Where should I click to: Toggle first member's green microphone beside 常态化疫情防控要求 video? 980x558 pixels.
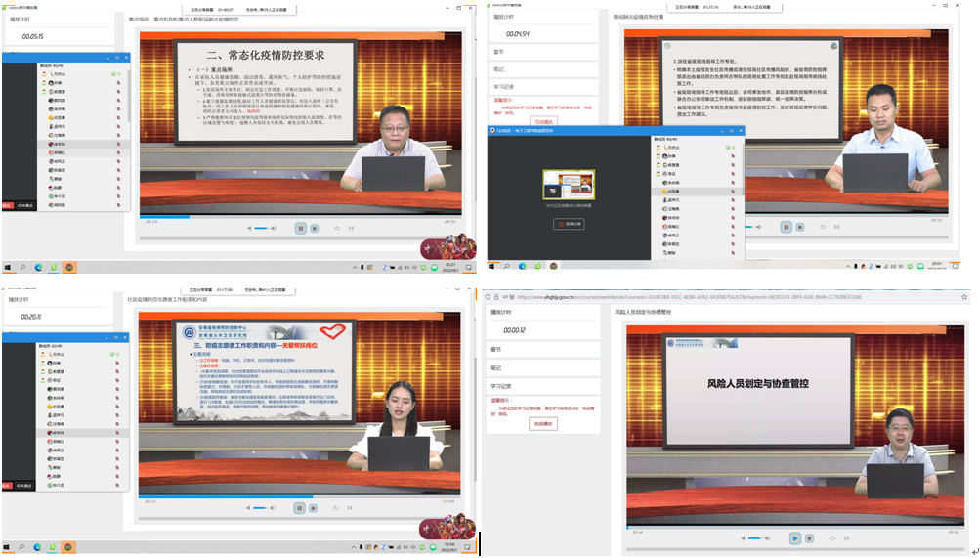point(111,74)
